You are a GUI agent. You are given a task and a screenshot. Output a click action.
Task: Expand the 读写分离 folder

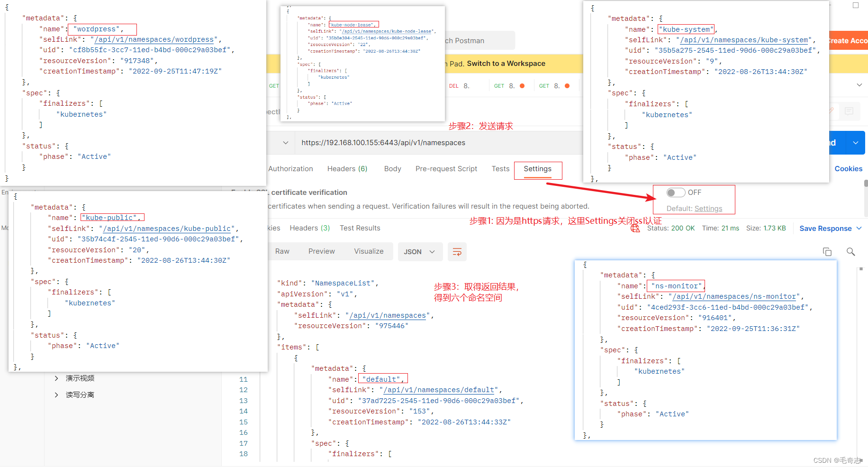coord(56,395)
